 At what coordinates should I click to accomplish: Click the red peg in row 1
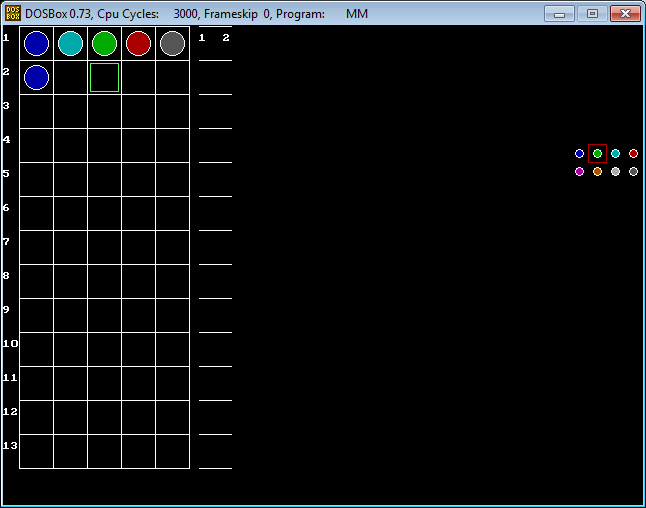[x=139, y=44]
